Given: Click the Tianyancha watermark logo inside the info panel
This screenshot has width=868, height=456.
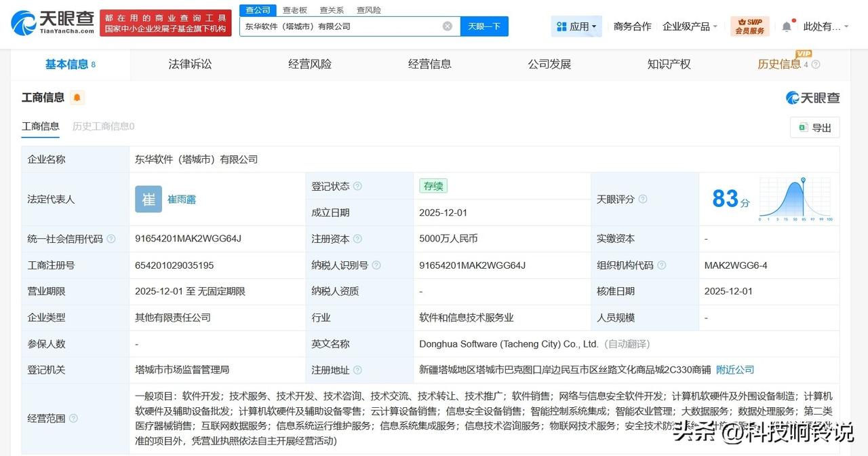Looking at the screenshot, I should tap(811, 98).
